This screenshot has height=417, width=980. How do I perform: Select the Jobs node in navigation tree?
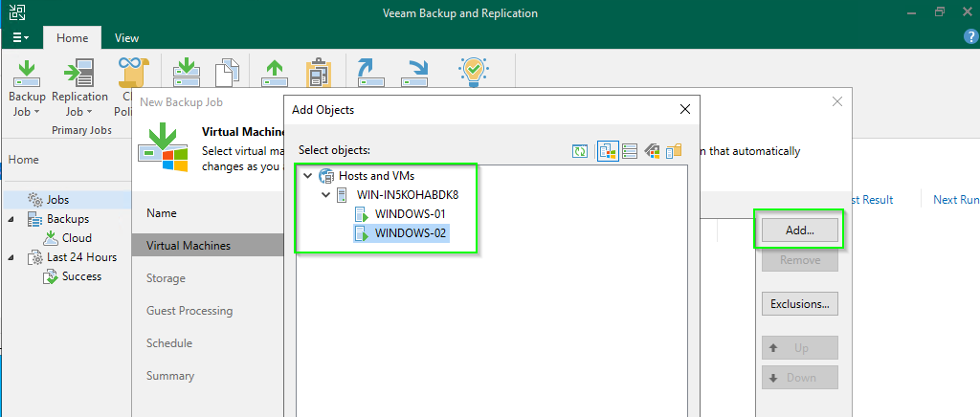[x=57, y=200]
